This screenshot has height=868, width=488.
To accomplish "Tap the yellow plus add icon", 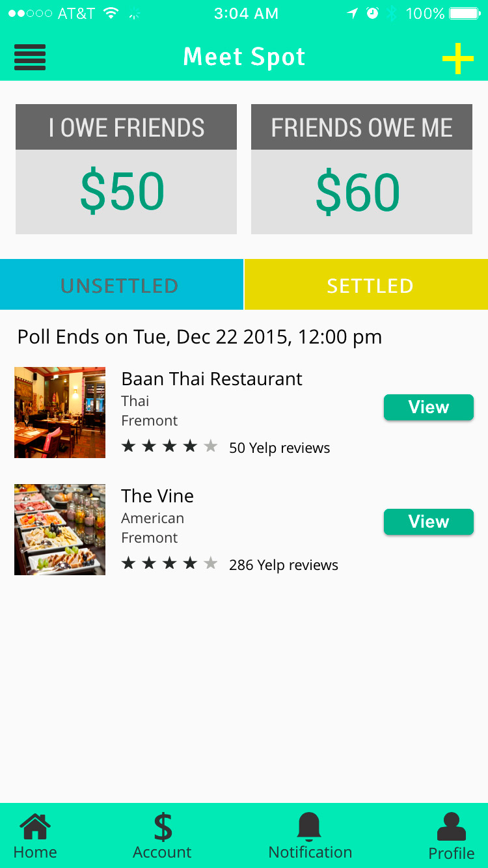I will 458,59.
